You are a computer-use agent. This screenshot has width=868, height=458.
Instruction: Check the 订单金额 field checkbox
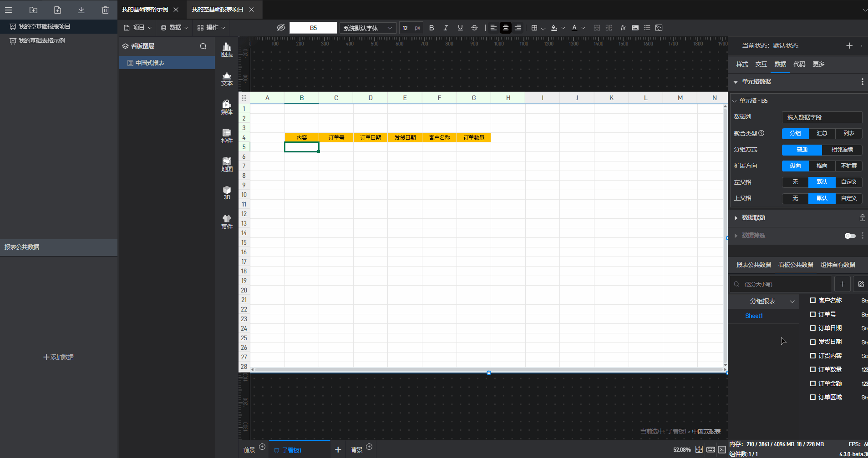point(812,383)
